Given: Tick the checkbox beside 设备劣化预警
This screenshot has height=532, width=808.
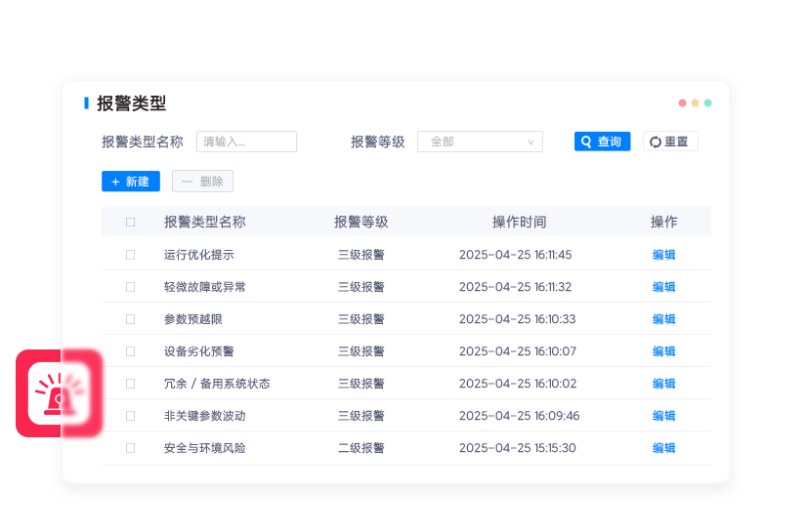Looking at the screenshot, I should (130, 351).
